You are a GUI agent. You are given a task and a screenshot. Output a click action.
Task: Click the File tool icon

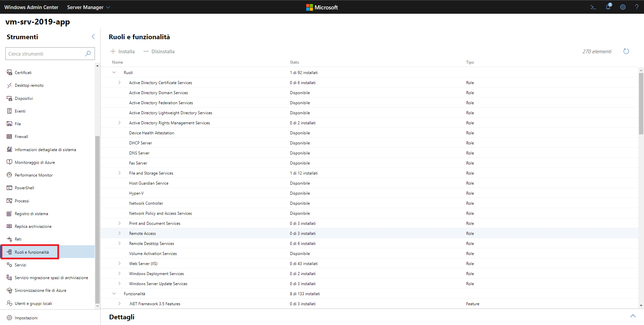[x=9, y=124]
